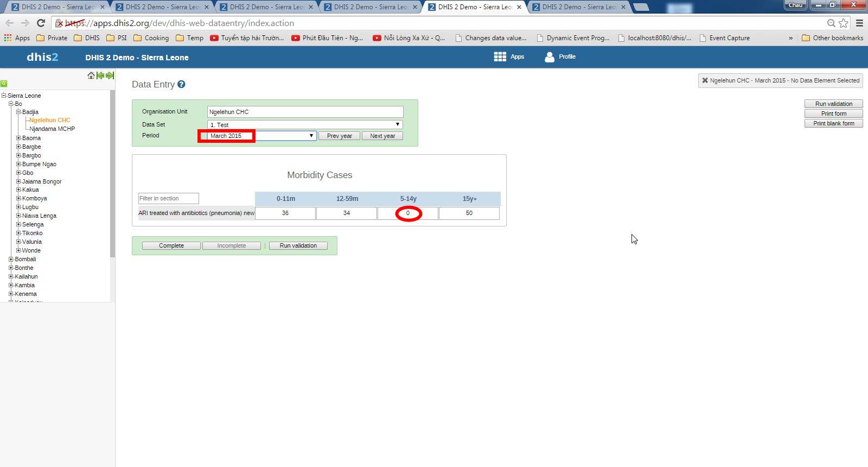
Task: Click the Print form button
Action: coord(834,113)
